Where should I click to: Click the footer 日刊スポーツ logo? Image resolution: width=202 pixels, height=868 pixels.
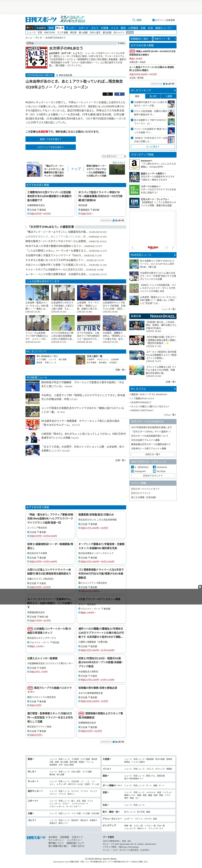[x=36, y=837]
